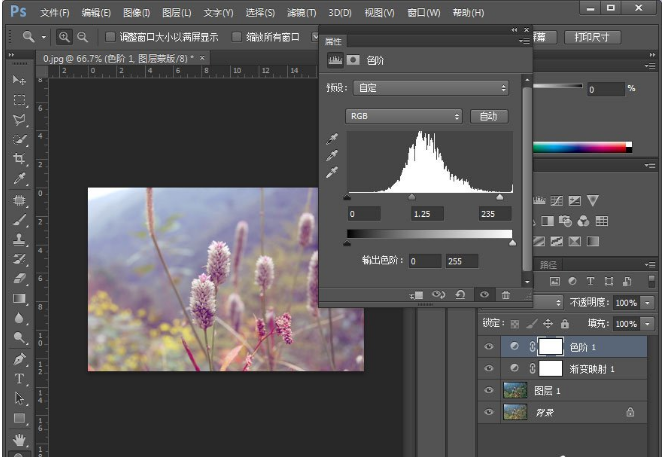Click the 自动 auto levels button
The width and height of the screenshot is (663, 457).
[488, 116]
